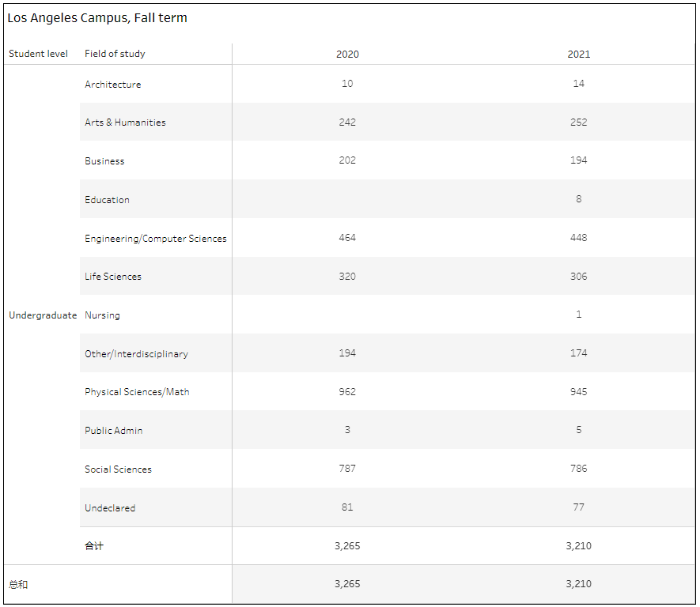Click the Los Angeles Campus, Fall term title
This screenshot has width=700, height=607.
coord(97,18)
